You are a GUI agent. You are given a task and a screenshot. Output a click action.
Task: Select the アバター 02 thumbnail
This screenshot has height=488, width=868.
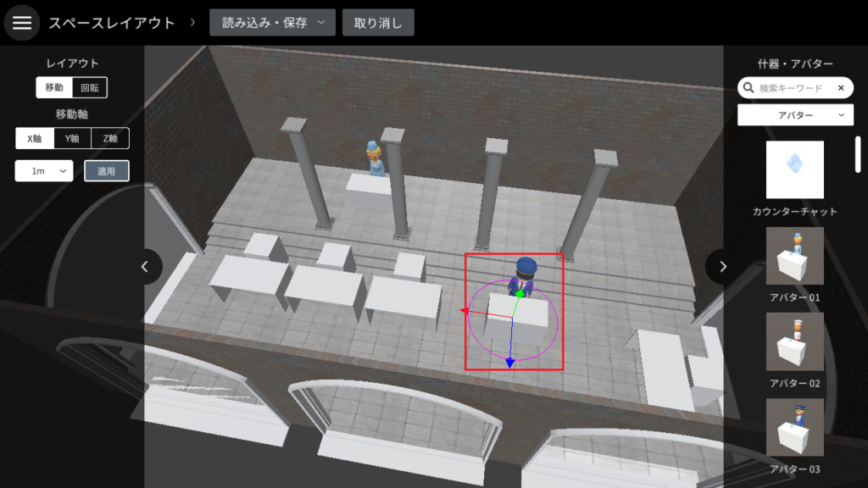coord(795,341)
